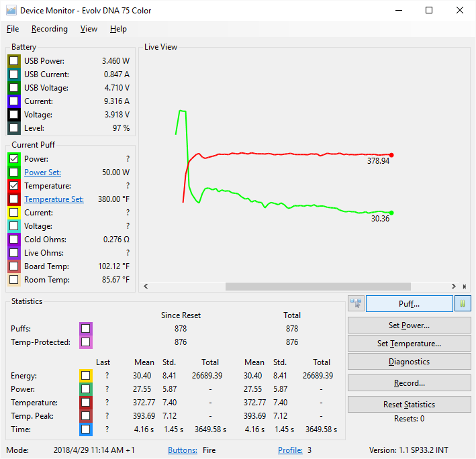This screenshot has height=459, width=476.
Task: Click the Record... button
Action: [410, 383]
